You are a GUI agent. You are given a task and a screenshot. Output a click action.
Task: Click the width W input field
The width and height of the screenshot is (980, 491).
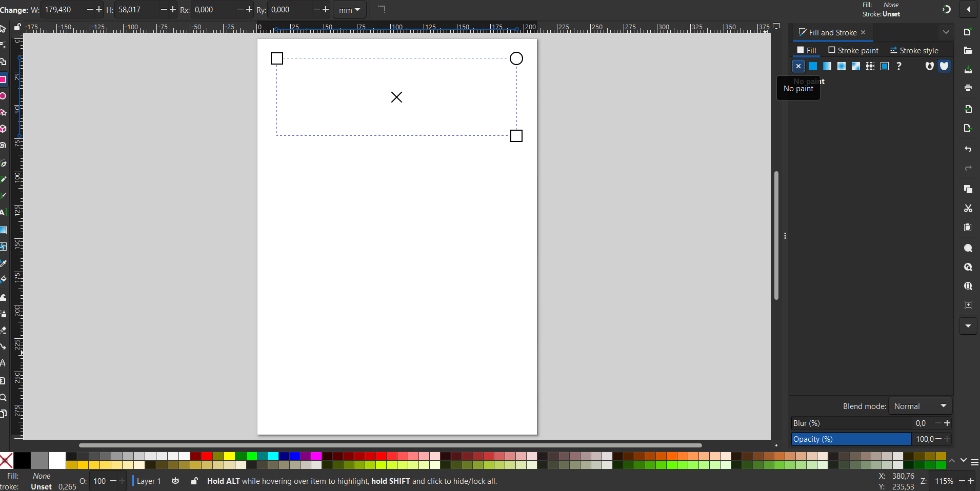pos(63,10)
